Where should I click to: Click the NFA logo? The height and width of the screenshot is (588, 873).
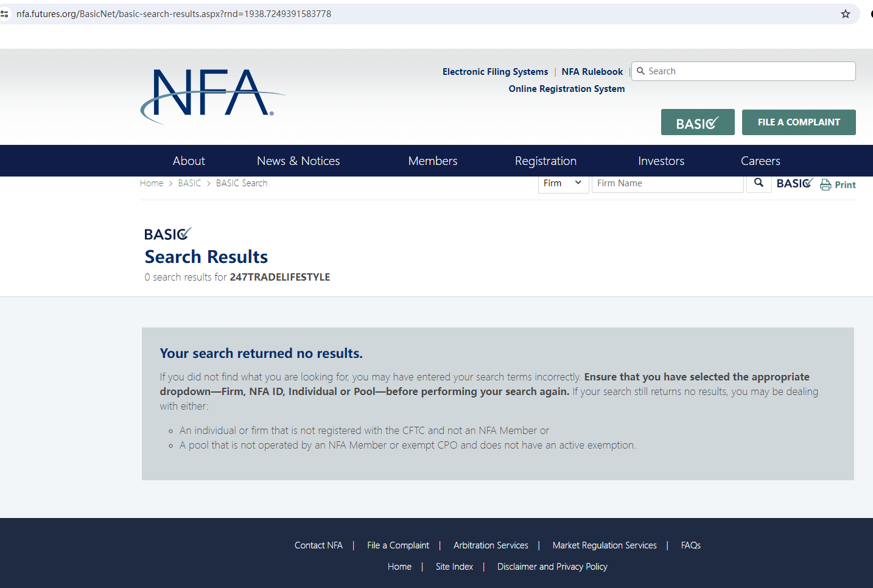[x=211, y=94]
